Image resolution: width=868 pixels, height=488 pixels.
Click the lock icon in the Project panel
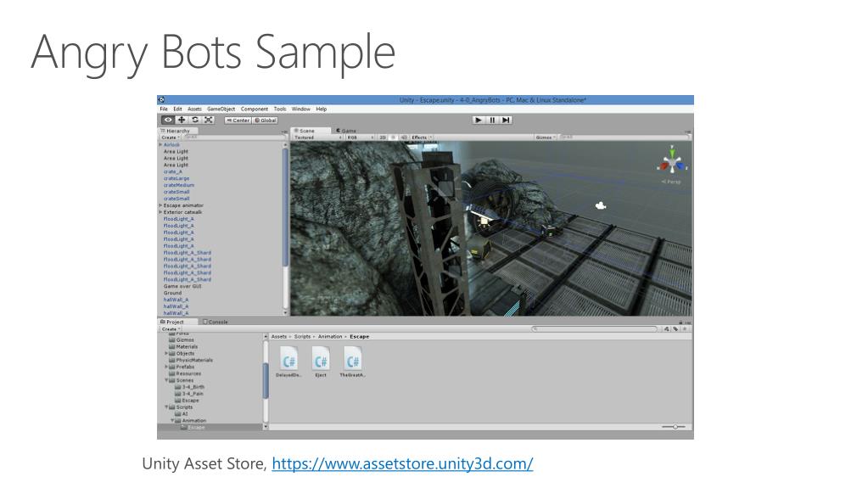(680, 322)
